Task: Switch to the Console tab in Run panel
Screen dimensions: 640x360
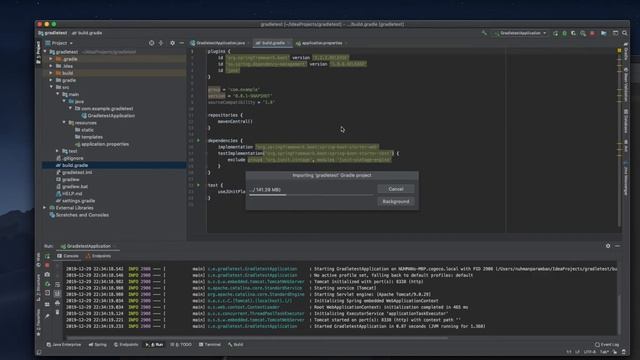Action: pyautogui.click(x=67, y=256)
